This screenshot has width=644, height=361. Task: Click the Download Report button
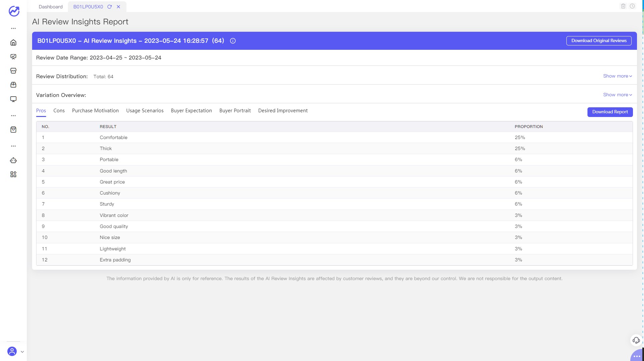coord(610,112)
